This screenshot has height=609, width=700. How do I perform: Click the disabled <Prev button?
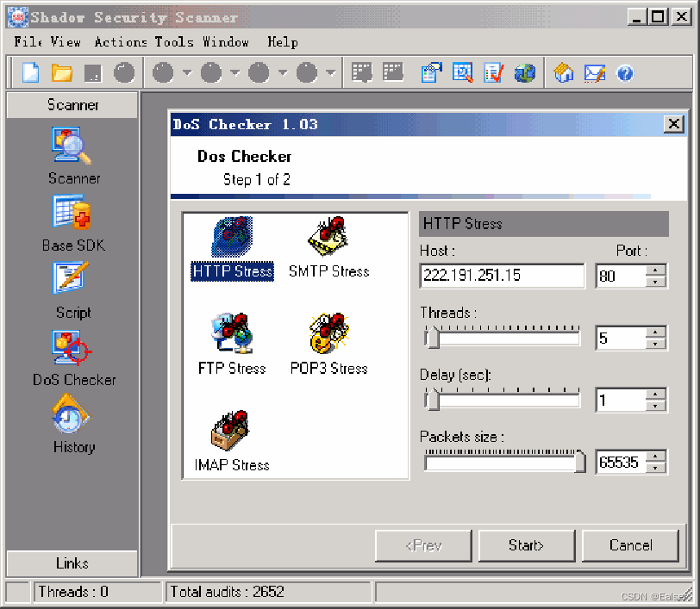tap(423, 545)
